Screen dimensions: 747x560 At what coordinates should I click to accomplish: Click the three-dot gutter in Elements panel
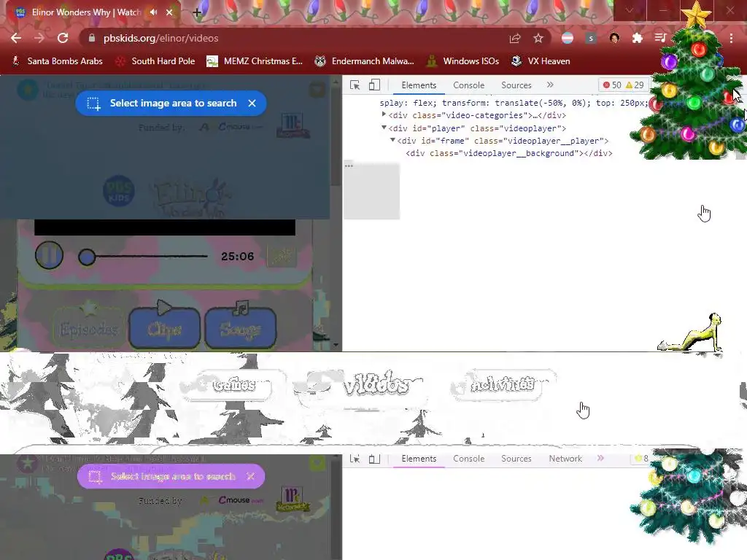click(349, 166)
